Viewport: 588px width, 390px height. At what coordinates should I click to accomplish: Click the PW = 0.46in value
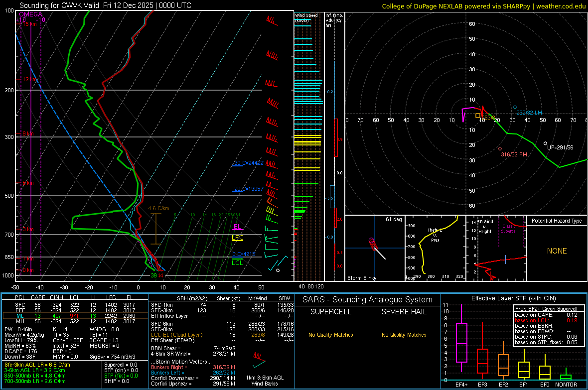point(19,330)
